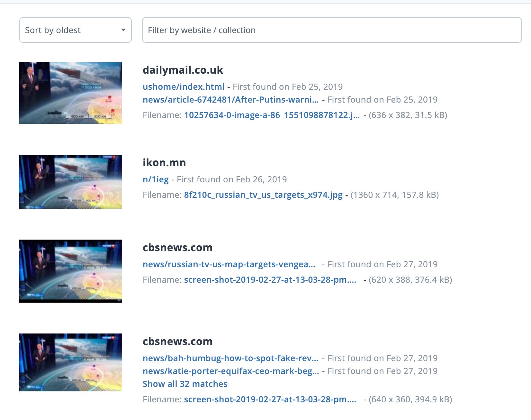The image size is (531, 420).
Task: Click 'First found on Feb 26, 2019' text
Action: tap(232, 179)
